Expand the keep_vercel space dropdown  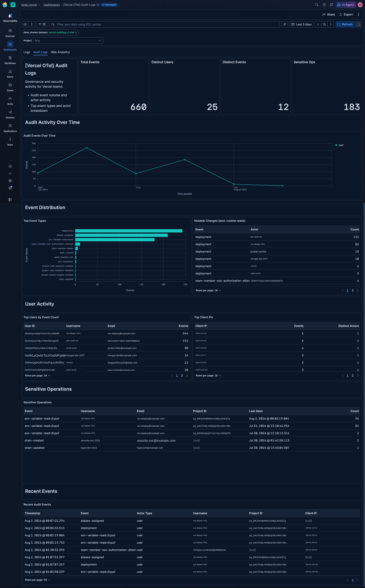click(31, 5)
